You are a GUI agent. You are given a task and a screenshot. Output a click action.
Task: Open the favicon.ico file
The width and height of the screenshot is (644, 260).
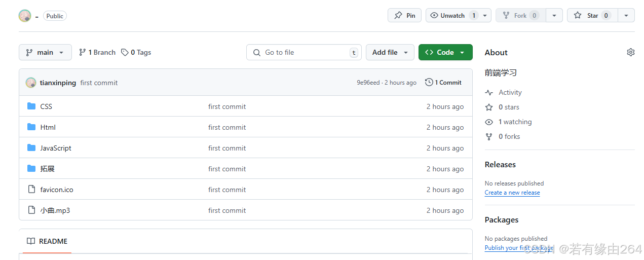[x=57, y=190]
